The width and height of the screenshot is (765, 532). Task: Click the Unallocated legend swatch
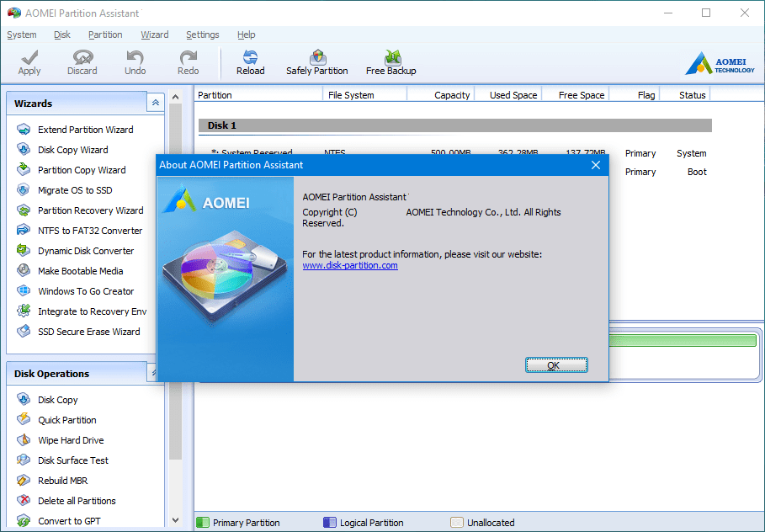(457, 523)
